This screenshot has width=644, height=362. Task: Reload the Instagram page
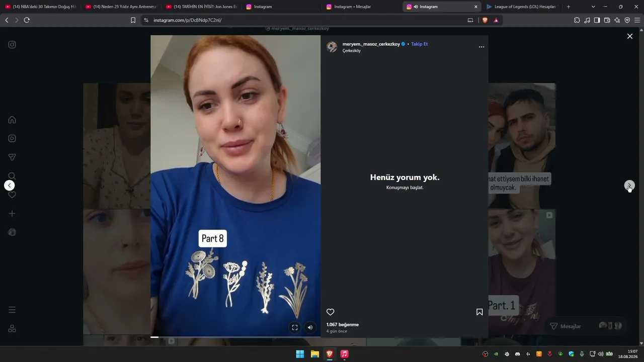tap(27, 20)
